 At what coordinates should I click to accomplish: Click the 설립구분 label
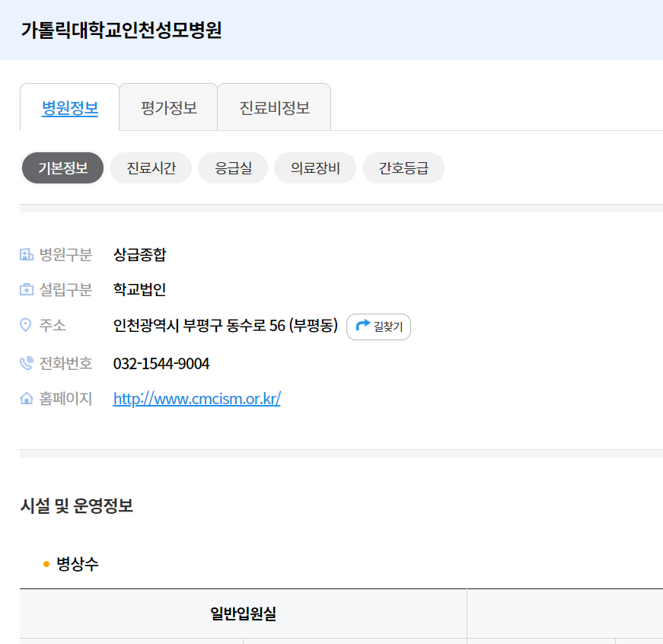pos(65,290)
